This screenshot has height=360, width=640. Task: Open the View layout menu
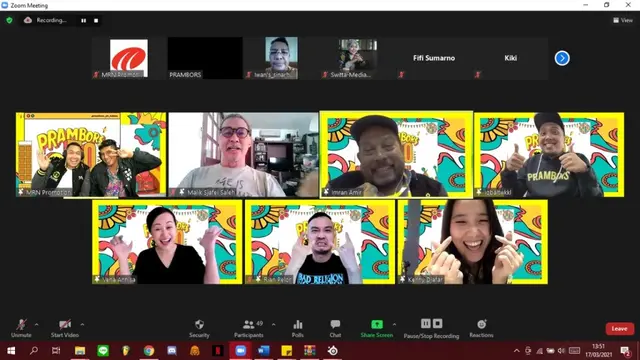pos(623,20)
